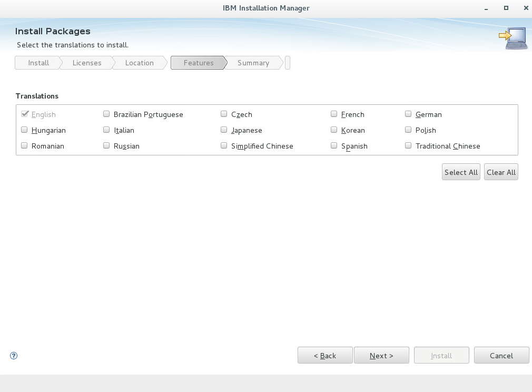This screenshot has width=532, height=392.
Task: Cancel the package installation
Action: coord(501,355)
